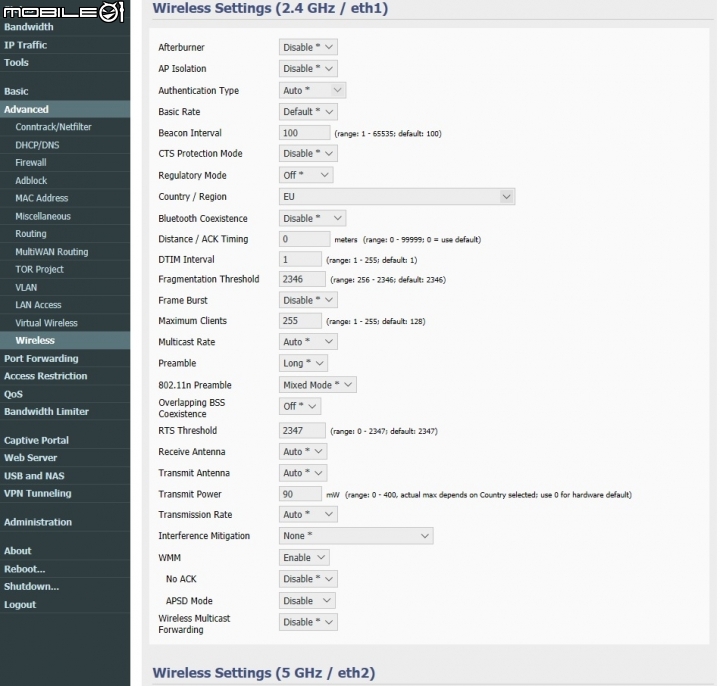This screenshot has width=720, height=686.
Task: Expand the VPN Tunneling menu
Action: coord(38,493)
